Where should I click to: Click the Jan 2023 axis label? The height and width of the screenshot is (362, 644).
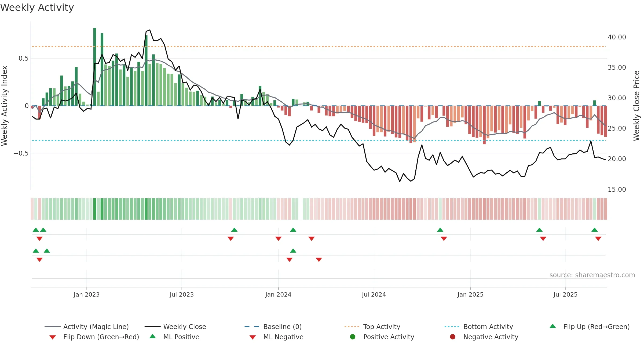87,294
